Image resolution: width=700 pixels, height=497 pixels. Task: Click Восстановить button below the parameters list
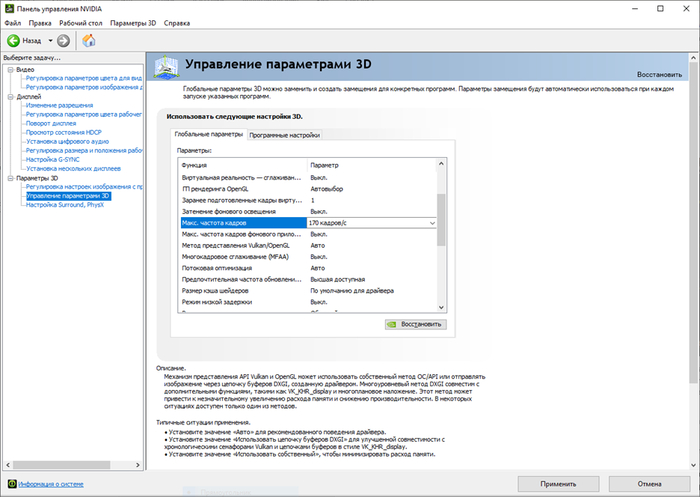(415, 325)
